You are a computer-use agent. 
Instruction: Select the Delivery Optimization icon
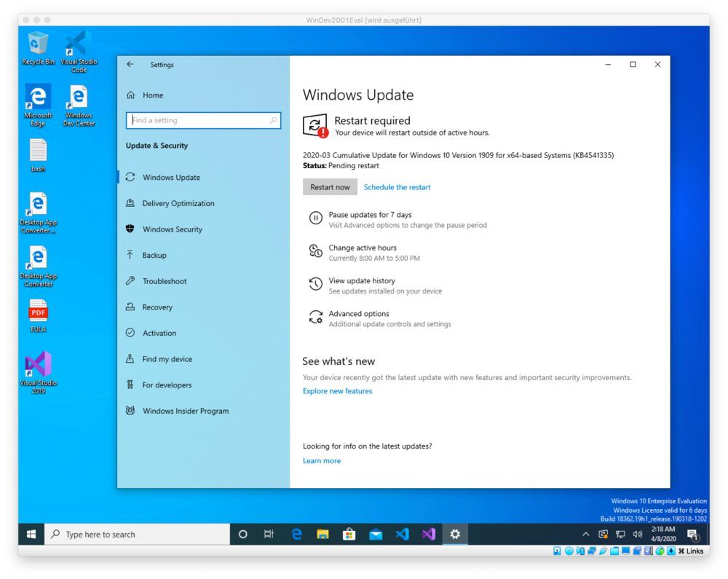tap(130, 203)
